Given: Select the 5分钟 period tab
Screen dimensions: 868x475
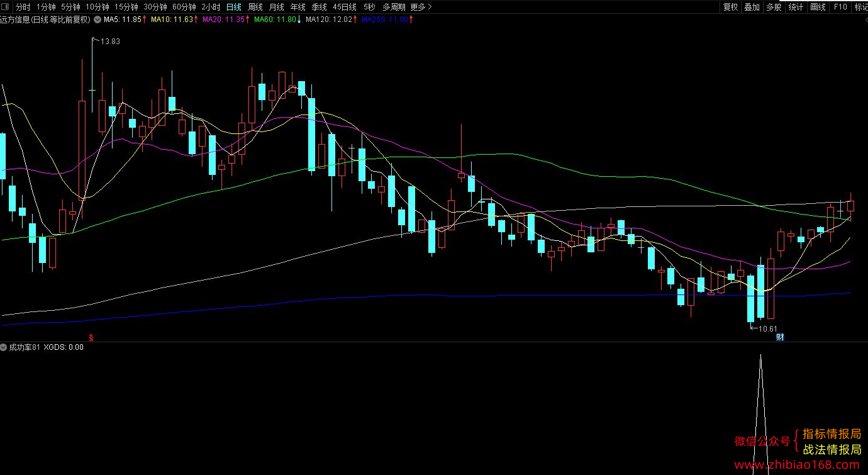Looking at the screenshot, I should tap(70, 7).
